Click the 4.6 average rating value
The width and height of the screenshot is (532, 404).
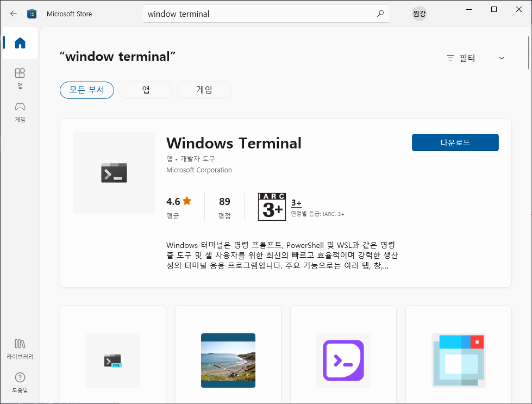[173, 202]
